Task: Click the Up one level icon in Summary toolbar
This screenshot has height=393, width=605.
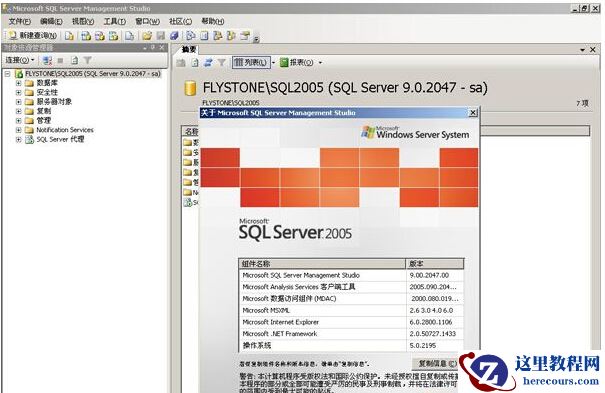Action: pyautogui.click(x=181, y=62)
